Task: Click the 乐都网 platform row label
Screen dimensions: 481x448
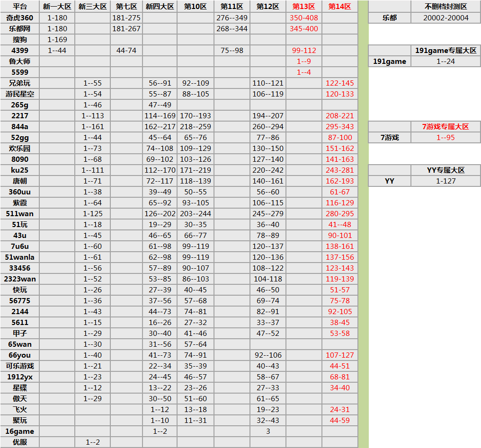Action: coord(19,29)
